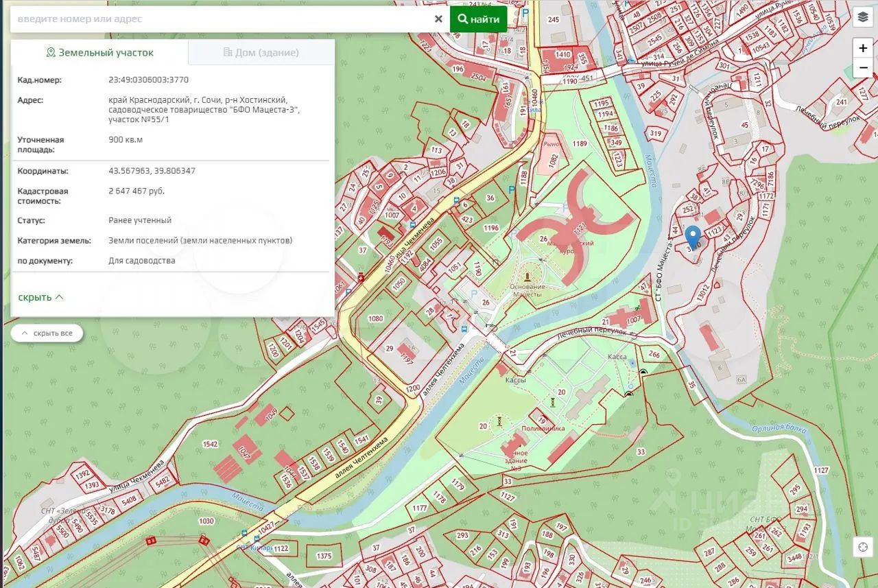Click cadastral value 2 647 467 руб.

(137, 191)
